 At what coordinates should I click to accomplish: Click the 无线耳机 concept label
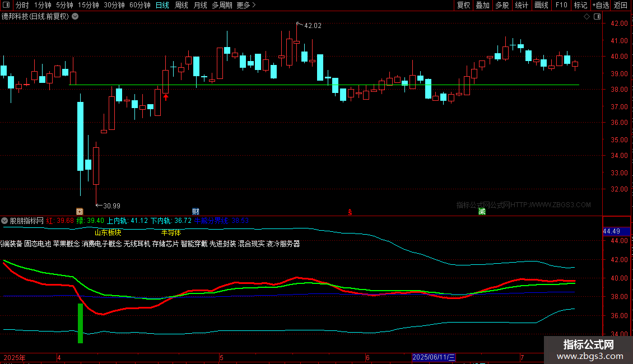tap(137, 244)
